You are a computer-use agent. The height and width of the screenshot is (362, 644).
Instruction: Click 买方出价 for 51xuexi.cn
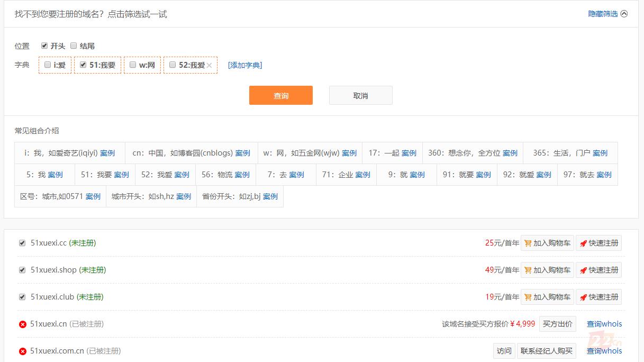pyautogui.click(x=557, y=324)
